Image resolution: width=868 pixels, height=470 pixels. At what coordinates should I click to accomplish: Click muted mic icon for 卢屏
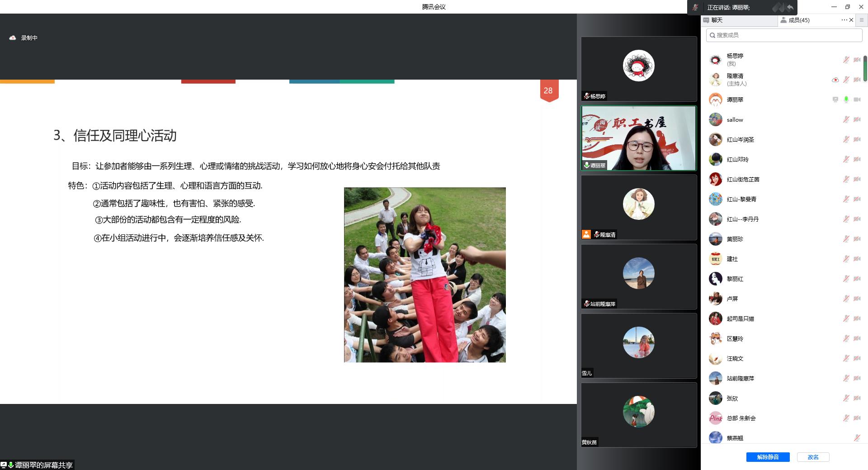point(846,299)
